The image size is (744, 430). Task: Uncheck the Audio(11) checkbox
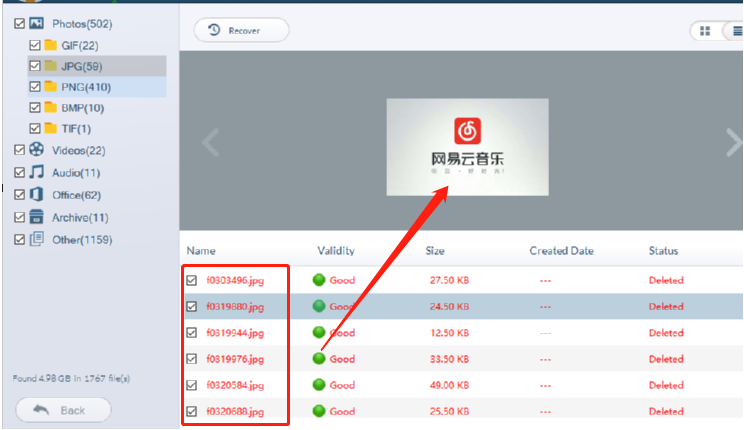coord(19,172)
